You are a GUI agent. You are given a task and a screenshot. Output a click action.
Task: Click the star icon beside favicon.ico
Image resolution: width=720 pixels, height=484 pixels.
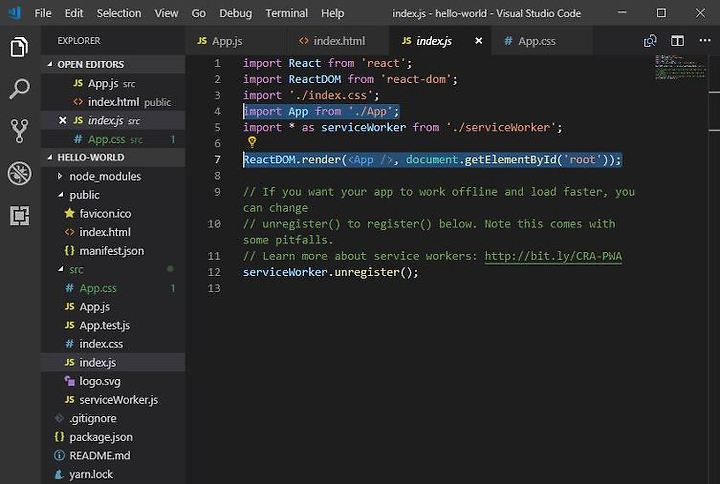tap(70, 213)
